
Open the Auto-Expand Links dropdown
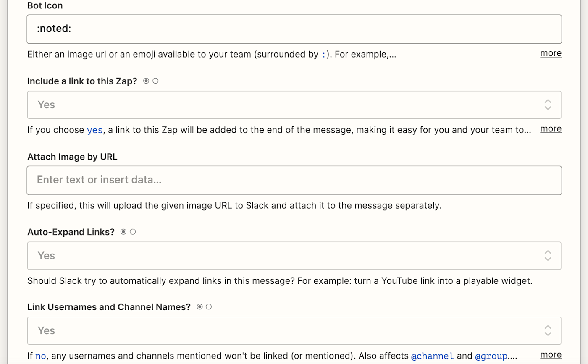click(286, 256)
